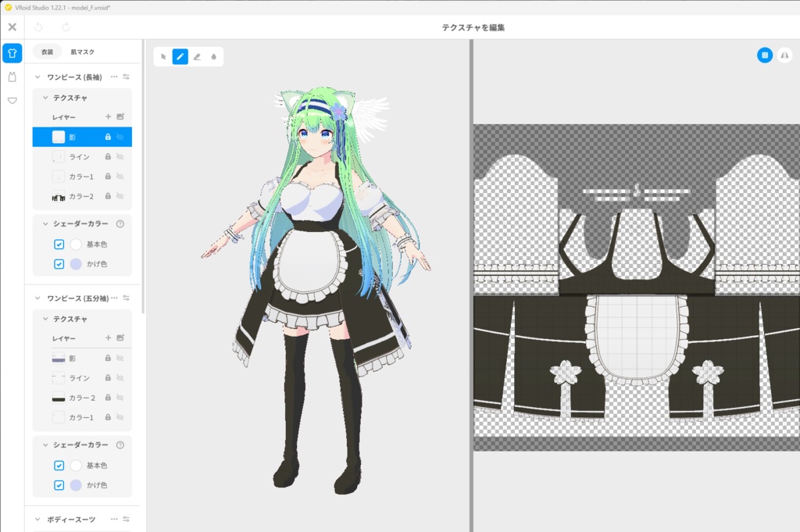Select the Pen drawing tool
Viewport: 800px width, 532px height.
pos(181,56)
